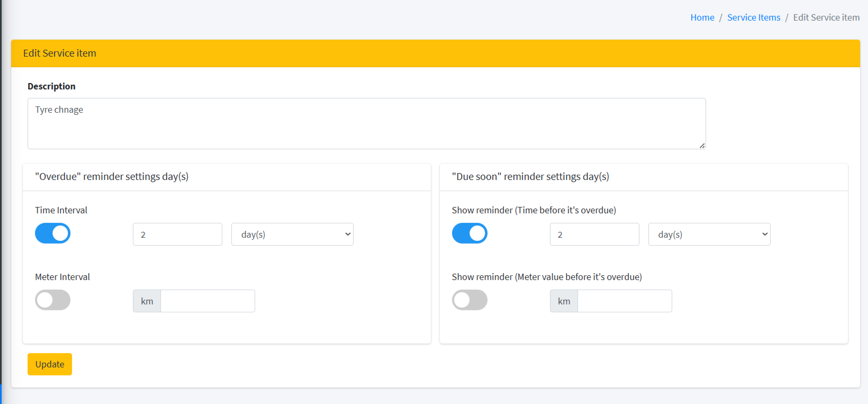Click the Overdue Meter Interval km input
Screen dimensions: 868x404
pyautogui.click(x=207, y=301)
